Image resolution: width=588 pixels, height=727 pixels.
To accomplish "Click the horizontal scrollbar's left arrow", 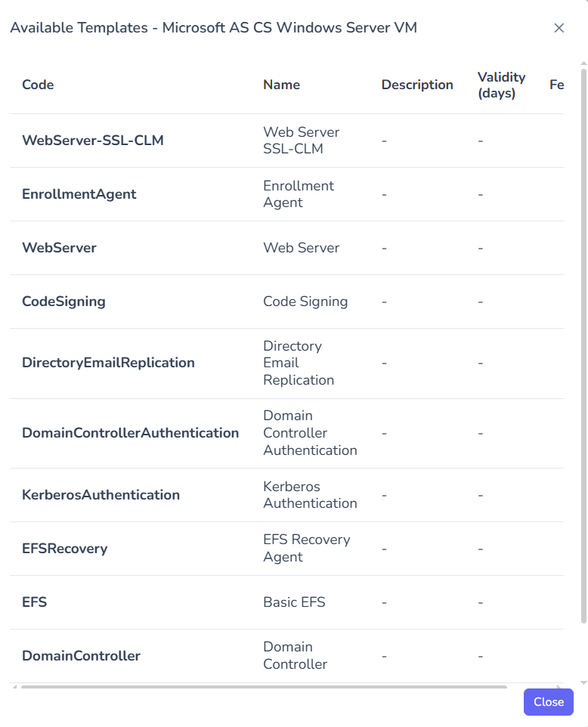I will tap(14, 687).
